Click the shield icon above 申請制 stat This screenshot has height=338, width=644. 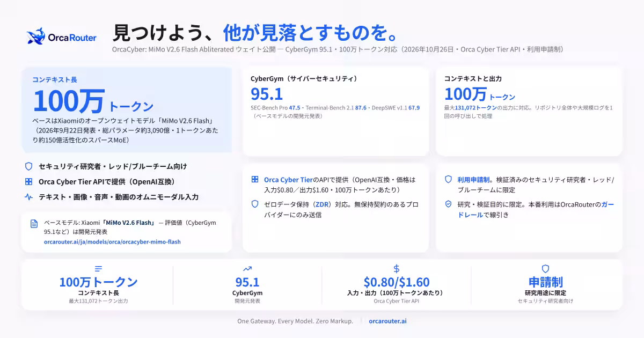[x=545, y=269]
